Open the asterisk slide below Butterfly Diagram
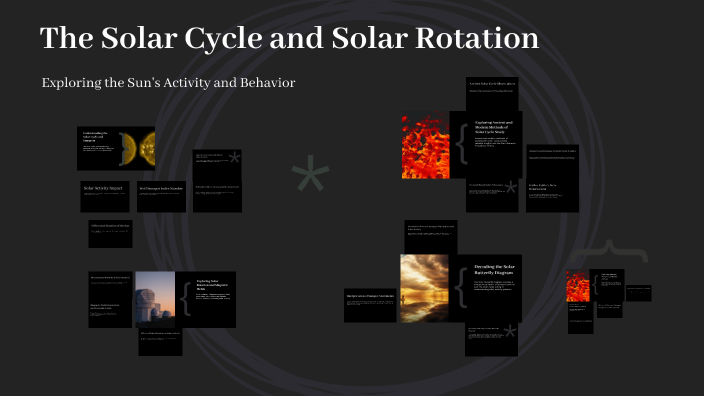Screen dimensions: 704x396 [491, 339]
